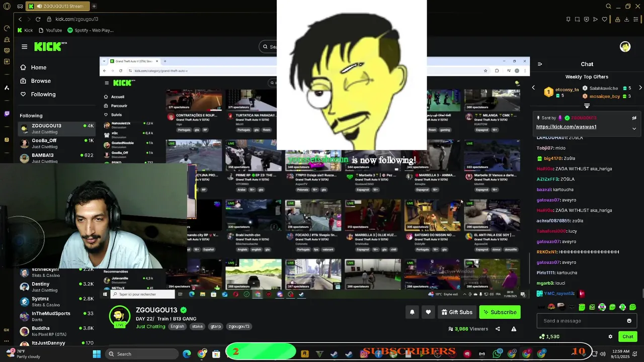Open the emoji picker in chat

coord(629,321)
